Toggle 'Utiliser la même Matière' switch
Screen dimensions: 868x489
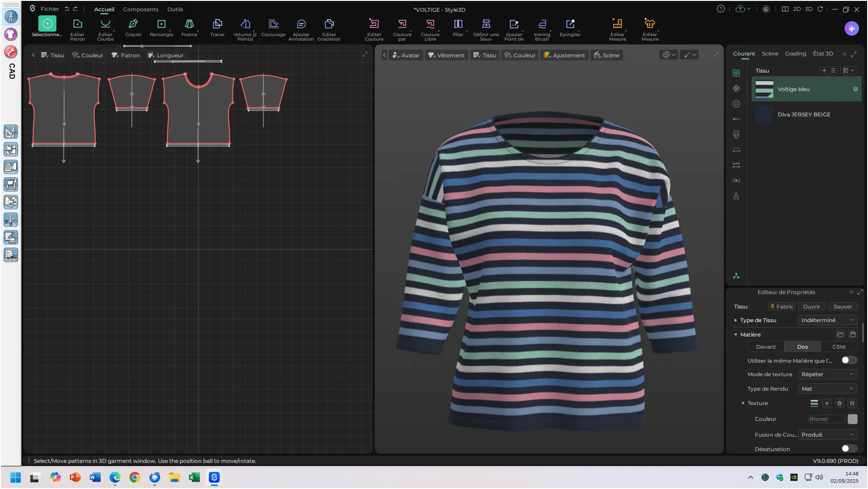tap(849, 360)
